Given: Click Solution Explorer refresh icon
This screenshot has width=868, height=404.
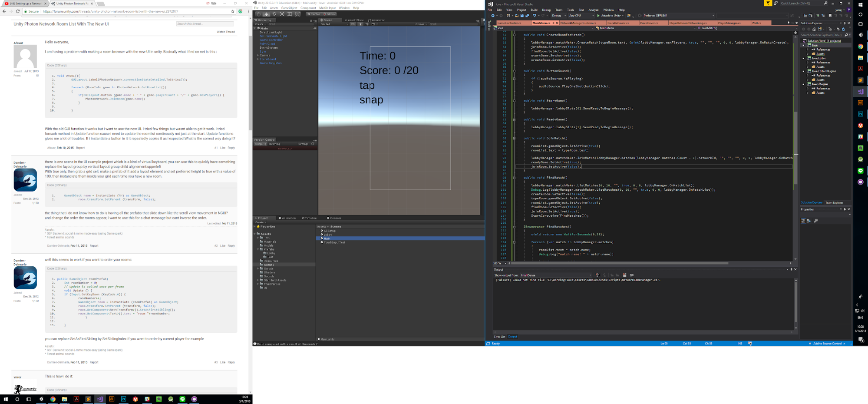Looking at the screenshot, I should pos(843,29).
